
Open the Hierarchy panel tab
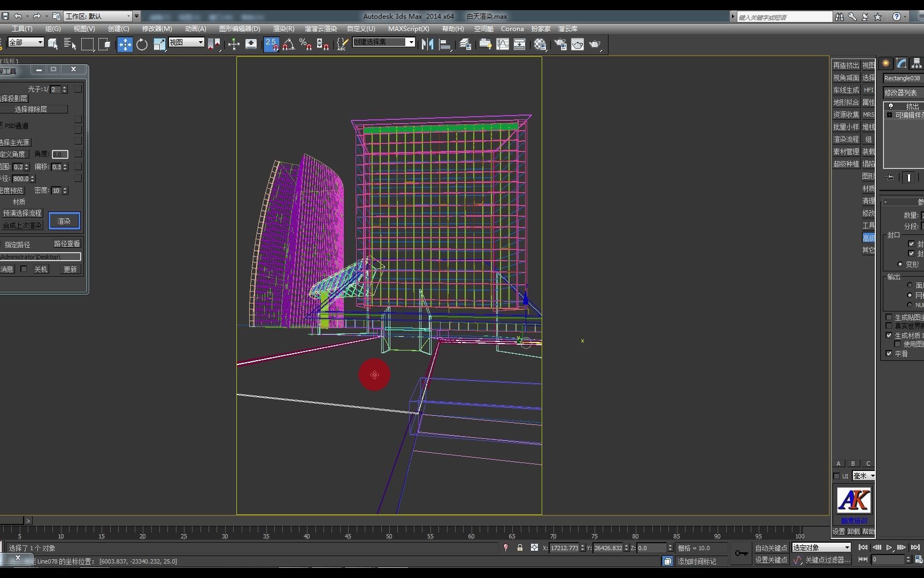(x=917, y=63)
